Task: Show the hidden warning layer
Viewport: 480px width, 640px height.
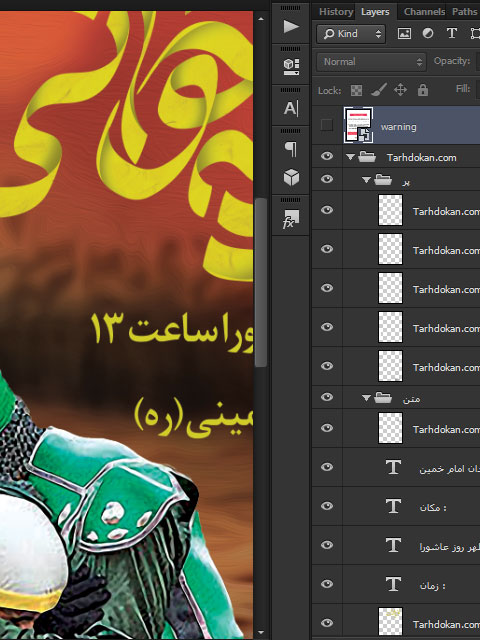Action: 327,125
